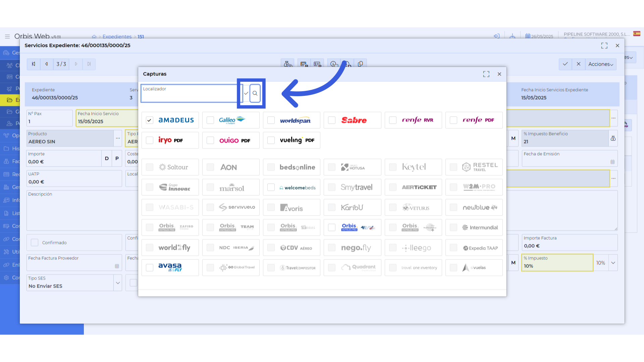Click the download icon in header
The width and height of the screenshot is (644, 362).
pyautogui.click(x=513, y=36)
